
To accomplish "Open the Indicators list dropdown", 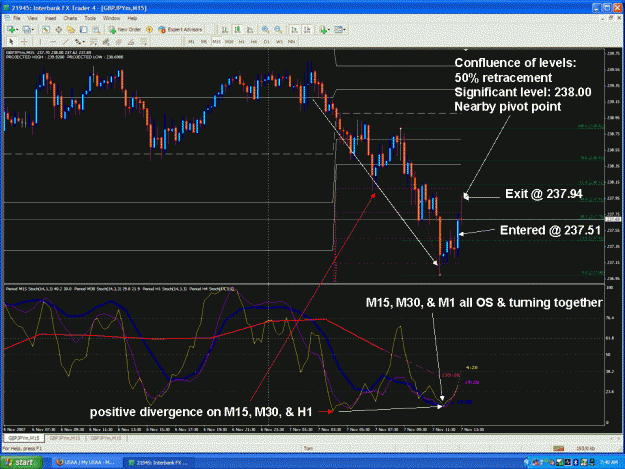I will [324, 29].
